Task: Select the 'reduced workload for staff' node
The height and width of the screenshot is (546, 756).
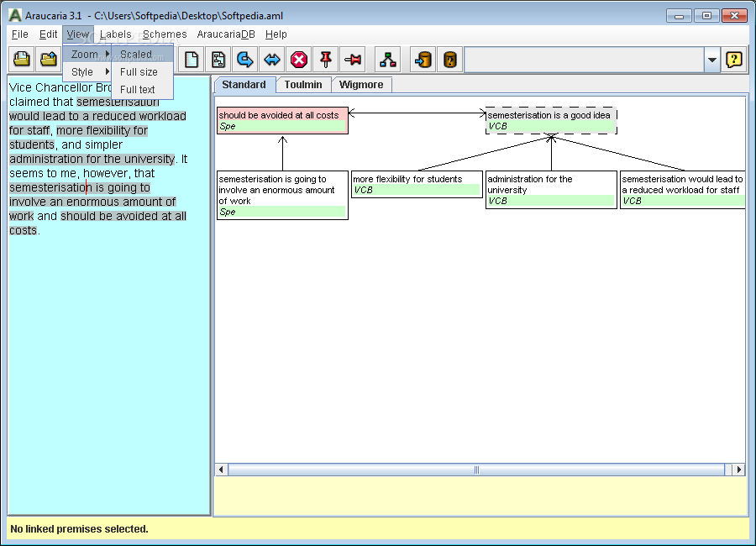Action: pos(683,190)
